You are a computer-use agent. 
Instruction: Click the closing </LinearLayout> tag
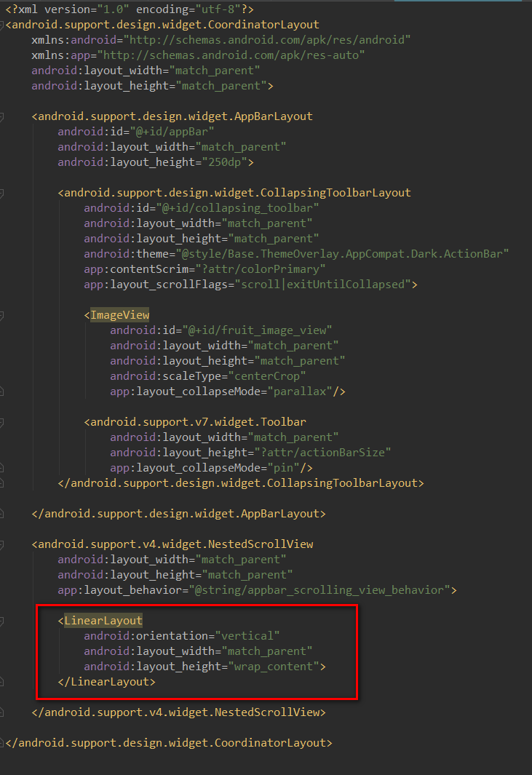pyautogui.click(x=107, y=682)
